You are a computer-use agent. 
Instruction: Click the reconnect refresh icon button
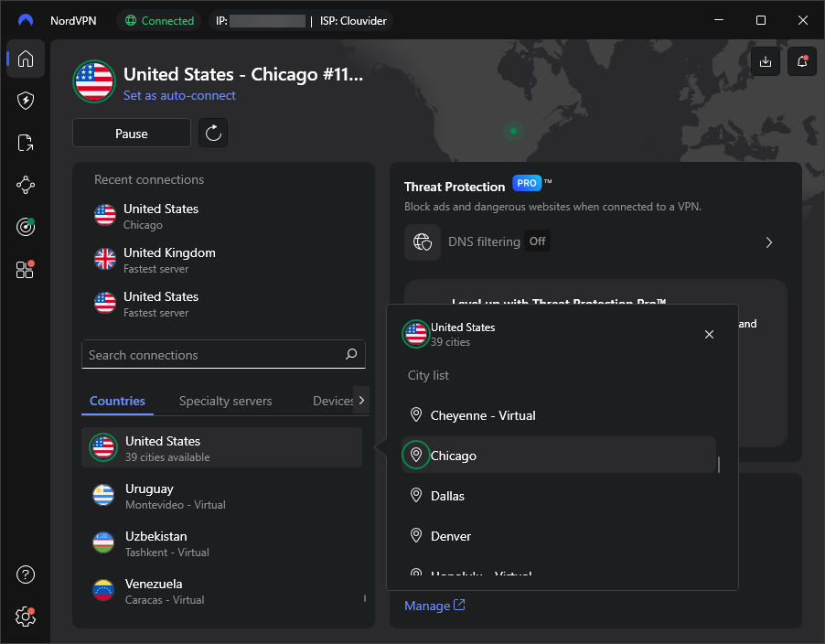pos(213,133)
